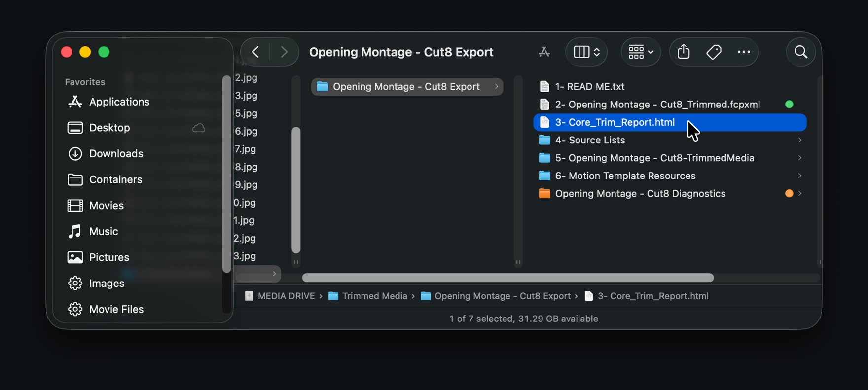The height and width of the screenshot is (390, 868).
Task: Click the Downloads arrow icon
Action: pos(75,154)
